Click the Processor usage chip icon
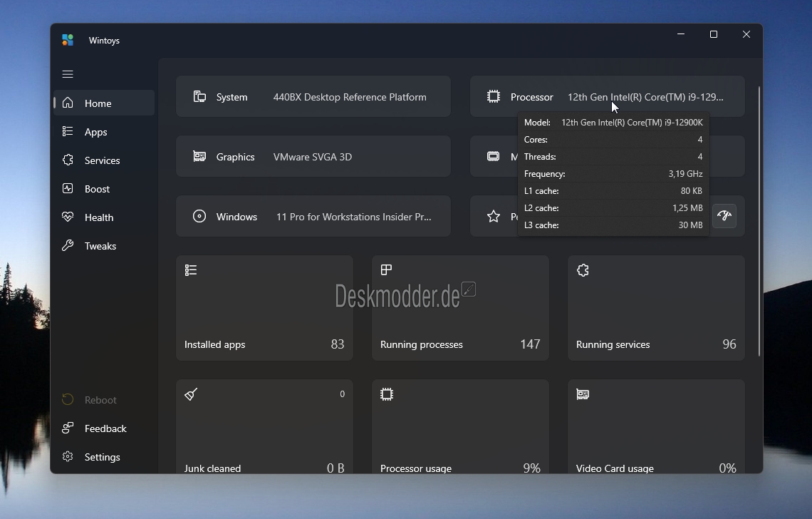812x519 pixels. click(387, 394)
